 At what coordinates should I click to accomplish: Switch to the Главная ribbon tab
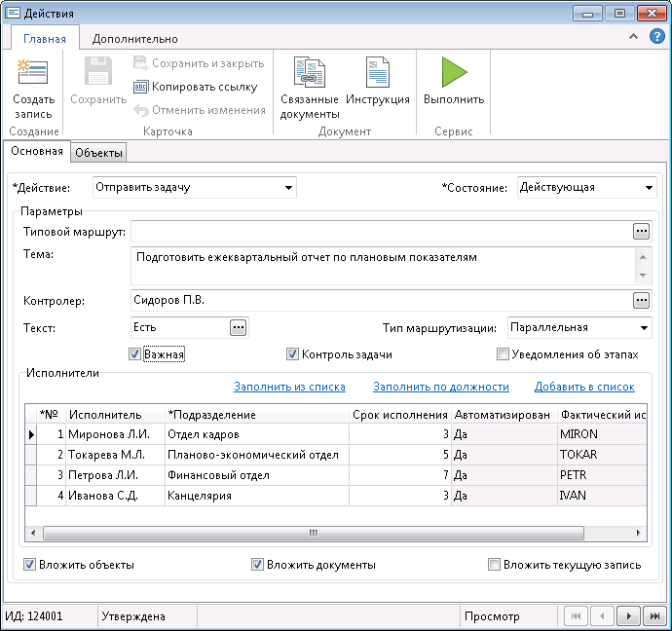[45, 39]
